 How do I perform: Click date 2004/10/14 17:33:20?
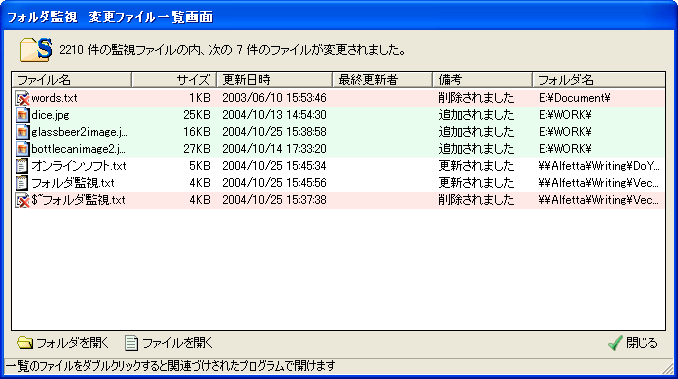(x=274, y=149)
